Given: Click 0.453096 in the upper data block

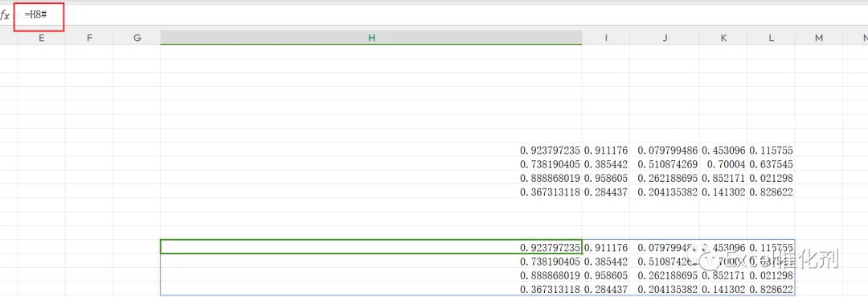Looking at the screenshot, I should [x=723, y=151].
